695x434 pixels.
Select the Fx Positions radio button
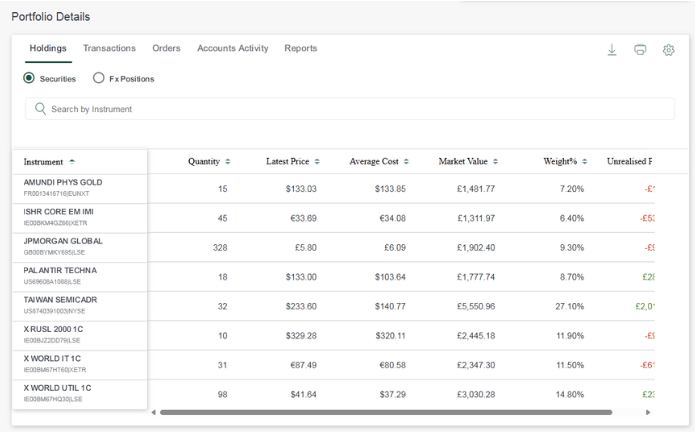98,78
